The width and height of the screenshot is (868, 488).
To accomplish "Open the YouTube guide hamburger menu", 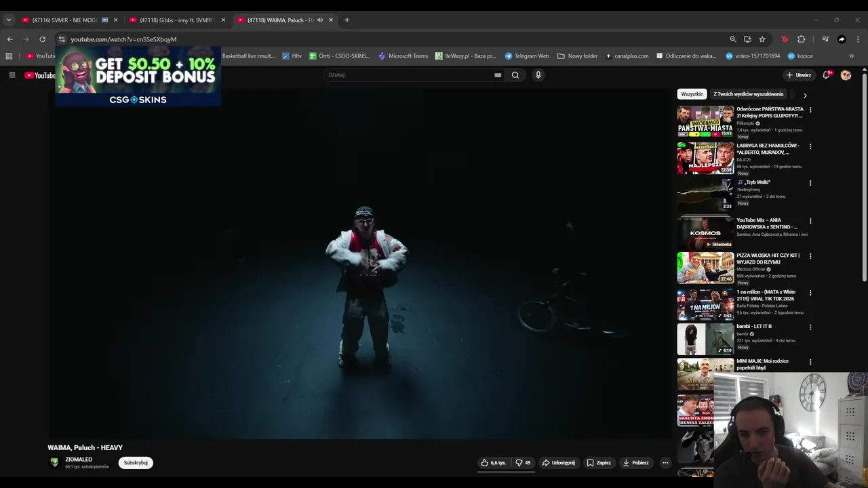I will 12,75.
